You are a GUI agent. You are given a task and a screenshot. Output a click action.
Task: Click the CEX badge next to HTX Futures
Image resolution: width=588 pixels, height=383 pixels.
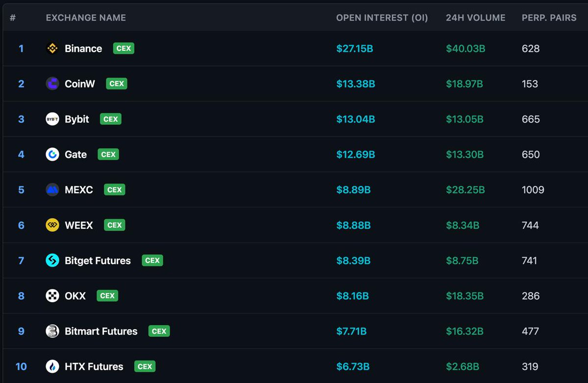click(145, 366)
